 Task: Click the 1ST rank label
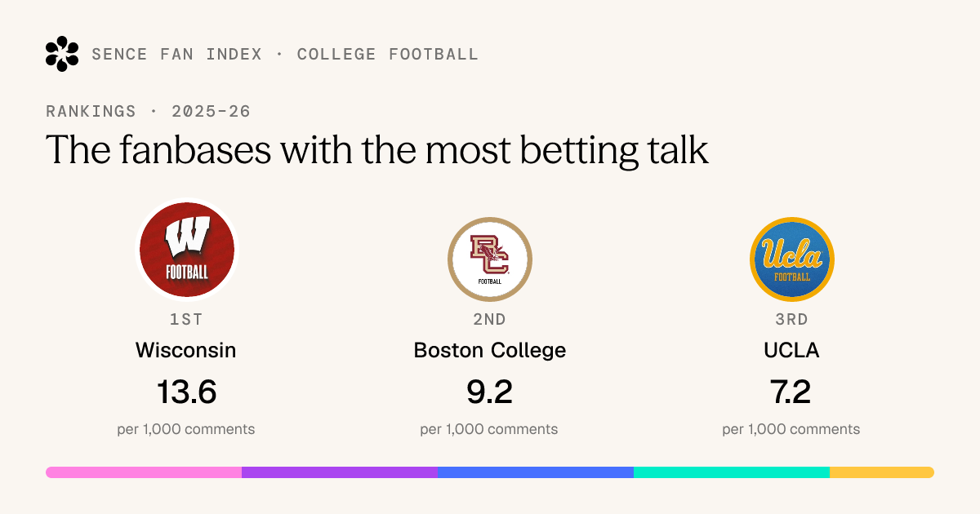tap(186, 320)
